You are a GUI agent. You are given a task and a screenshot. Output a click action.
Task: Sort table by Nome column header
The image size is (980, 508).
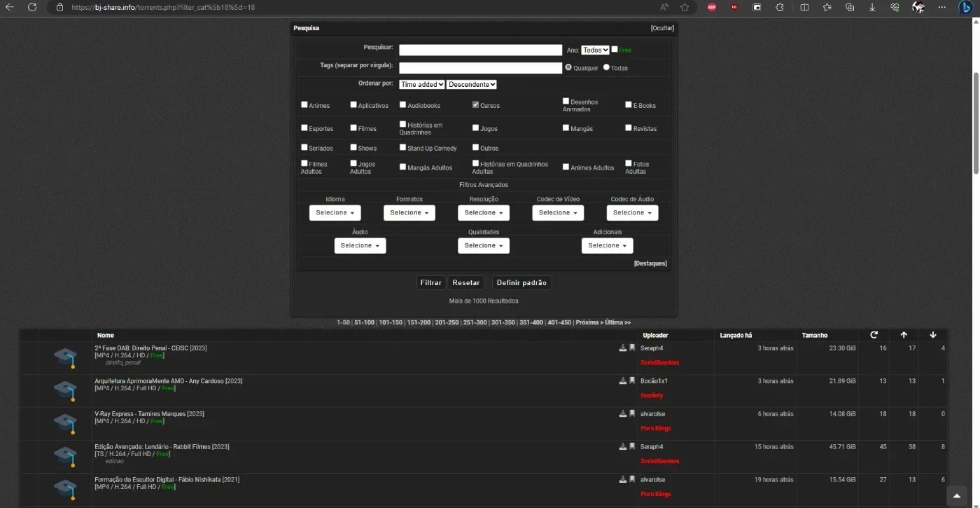coord(105,335)
